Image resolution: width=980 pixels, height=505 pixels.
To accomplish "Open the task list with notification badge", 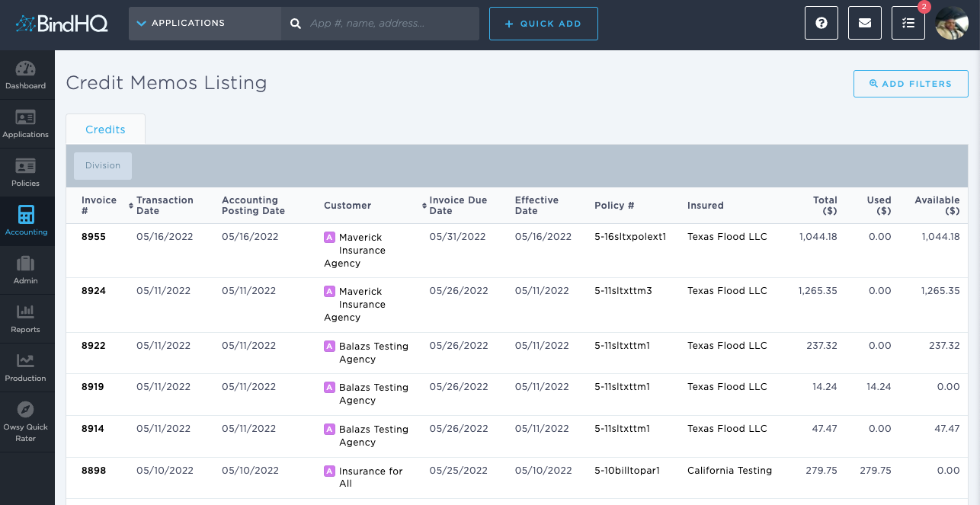I will tap(908, 24).
